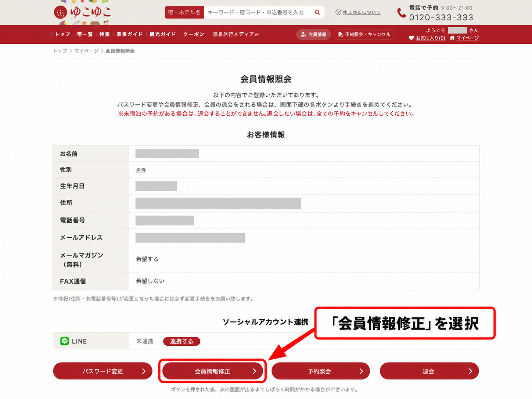Click the メールアドレス row label

(x=81, y=238)
